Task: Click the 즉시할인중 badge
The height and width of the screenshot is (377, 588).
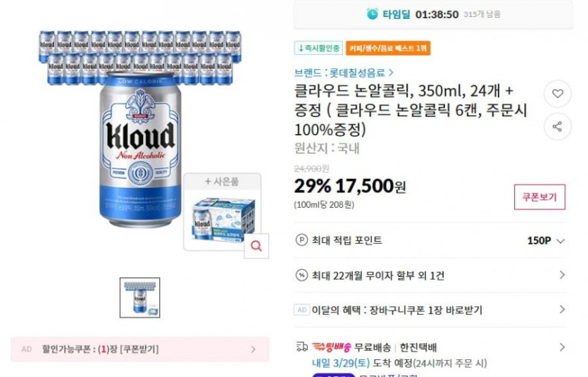Action: 318,48
